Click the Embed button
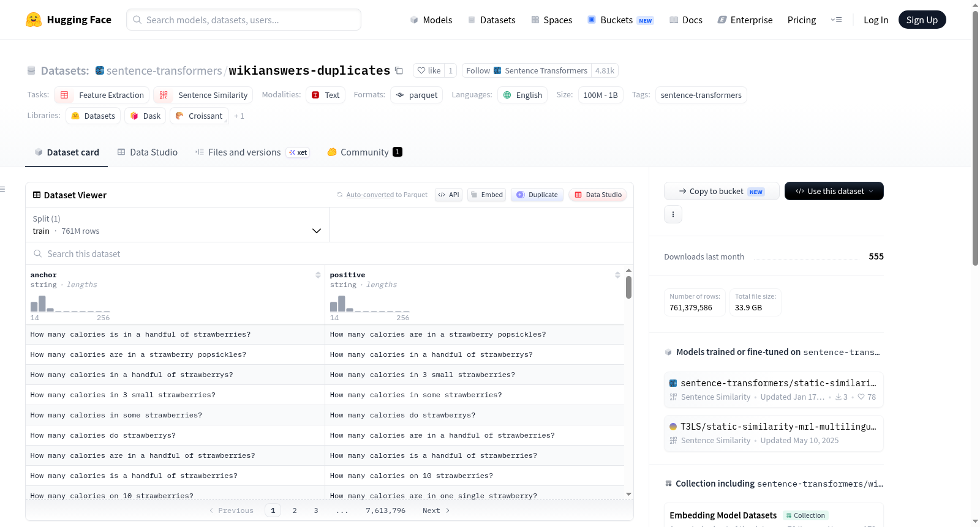 tap(486, 195)
